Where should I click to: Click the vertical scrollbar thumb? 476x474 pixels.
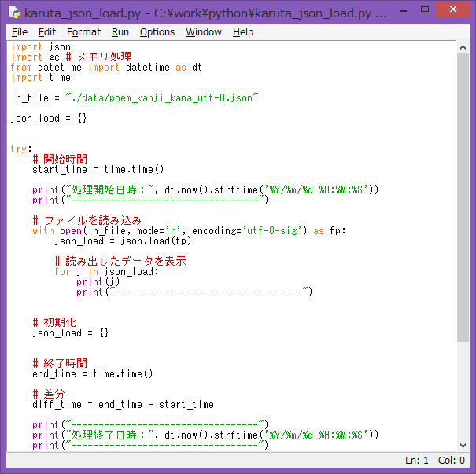coord(463,197)
